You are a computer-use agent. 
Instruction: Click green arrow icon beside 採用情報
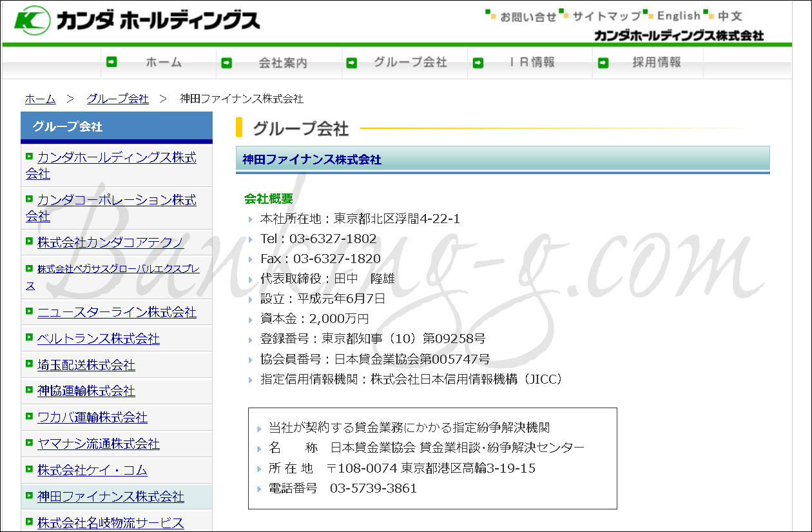[x=603, y=63]
